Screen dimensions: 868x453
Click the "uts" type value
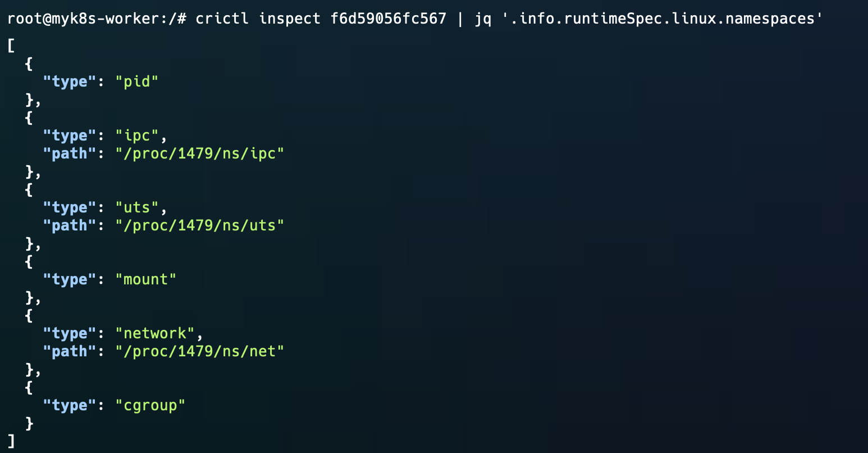[137, 207]
